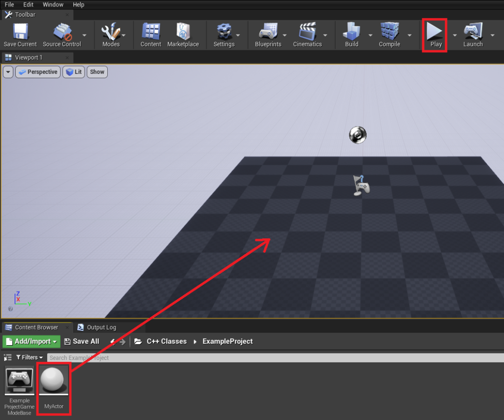Open the Window menu
The width and height of the screenshot is (504, 420).
[x=53, y=4]
